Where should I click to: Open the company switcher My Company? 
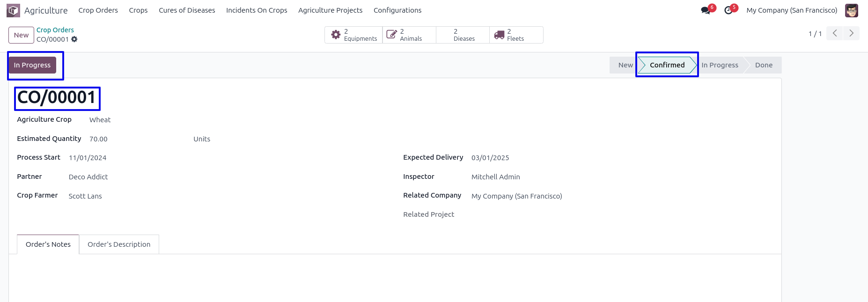coord(792,10)
